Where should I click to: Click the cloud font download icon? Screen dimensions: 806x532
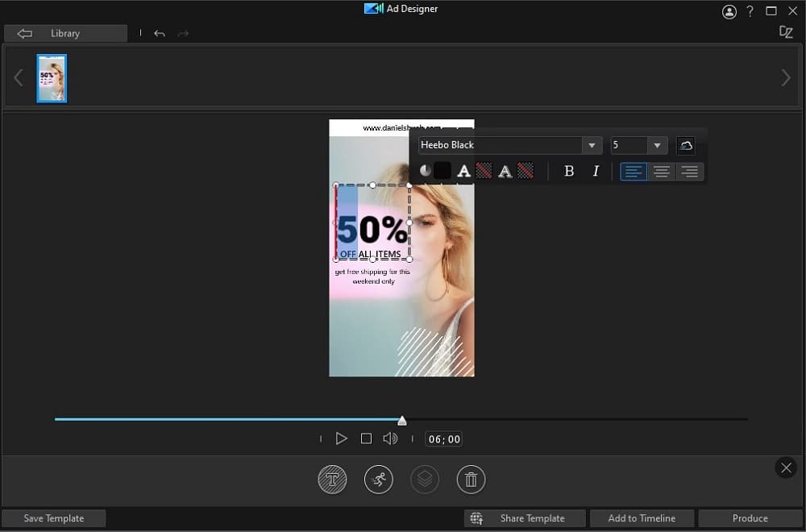tap(686, 145)
